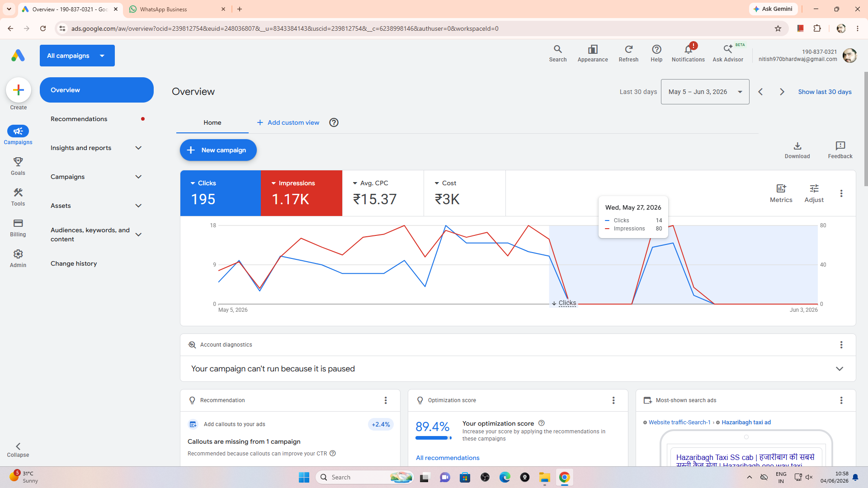
Task: Click custom view help question icon
Action: pos(334,122)
